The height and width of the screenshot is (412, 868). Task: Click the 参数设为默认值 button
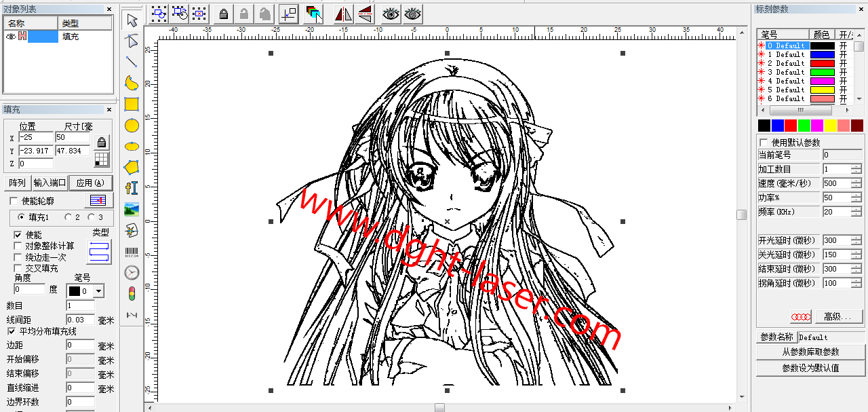[810, 368]
